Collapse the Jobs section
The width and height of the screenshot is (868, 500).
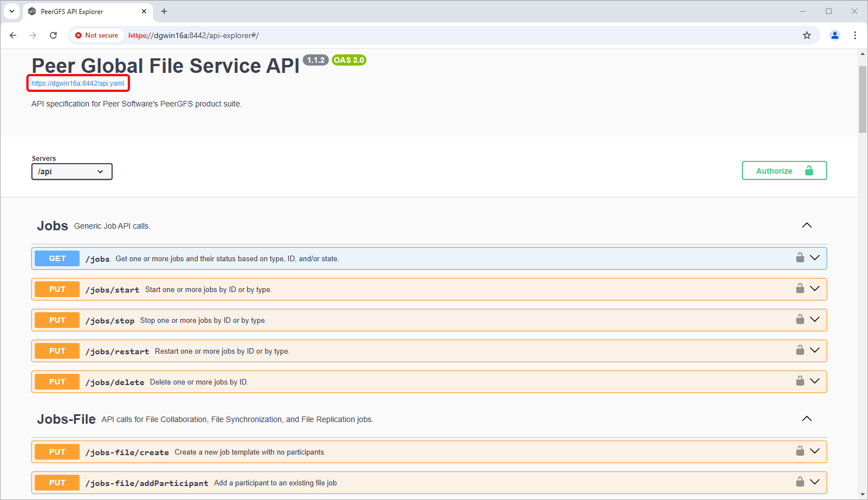tap(806, 225)
